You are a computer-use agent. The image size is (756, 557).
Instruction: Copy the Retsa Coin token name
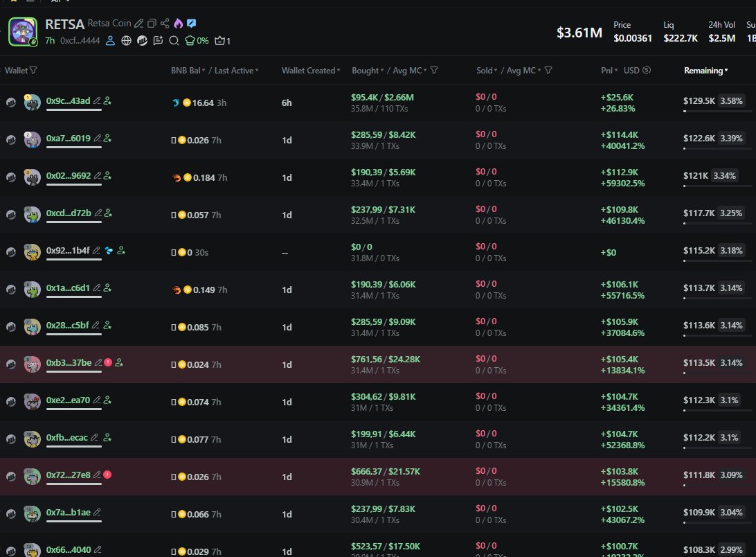[152, 23]
